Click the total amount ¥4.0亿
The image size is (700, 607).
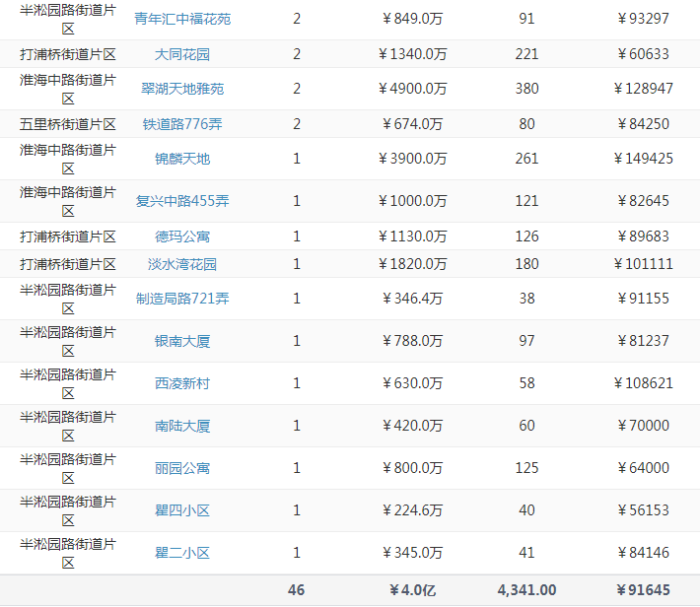coord(412,590)
